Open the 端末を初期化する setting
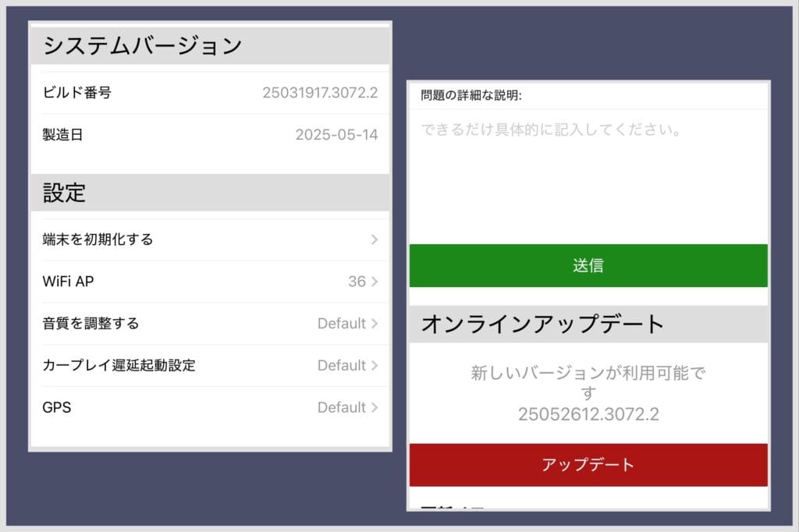Image resolution: width=799 pixels, height=532 pixels. [98, 239]
